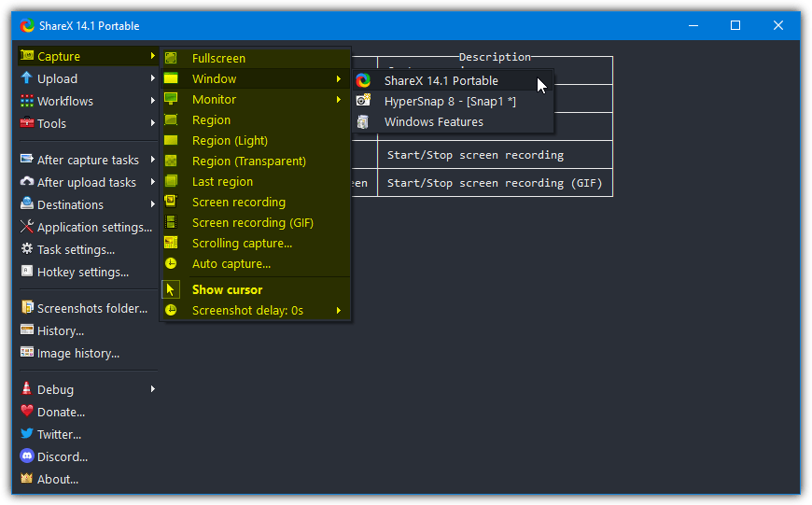This screenshot has width=812, height=505.
Task: Click the Capture menu camera icon
Action: (x=27, y=55)
